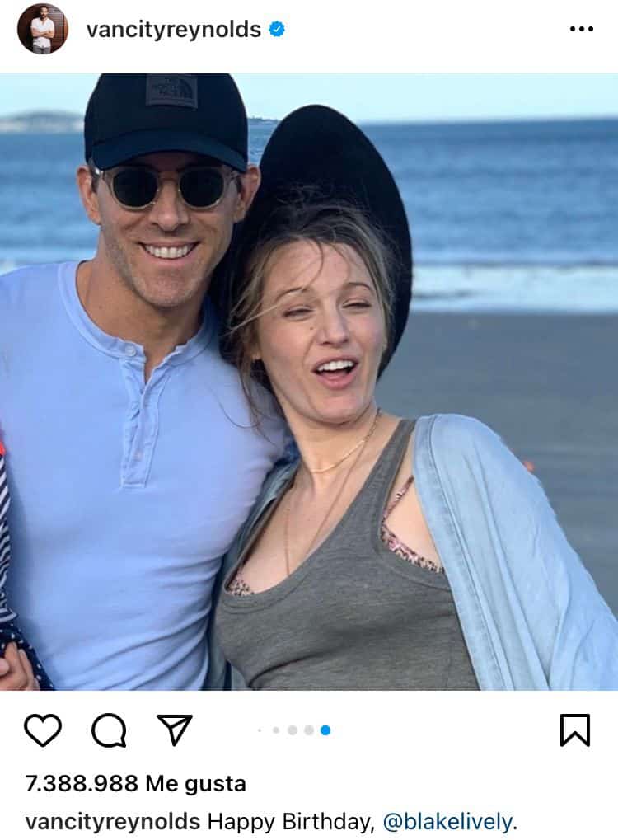Open the @blakelively mention link
Image resolution: width=618 pixels, height=840 pixels.
(447, 821)
